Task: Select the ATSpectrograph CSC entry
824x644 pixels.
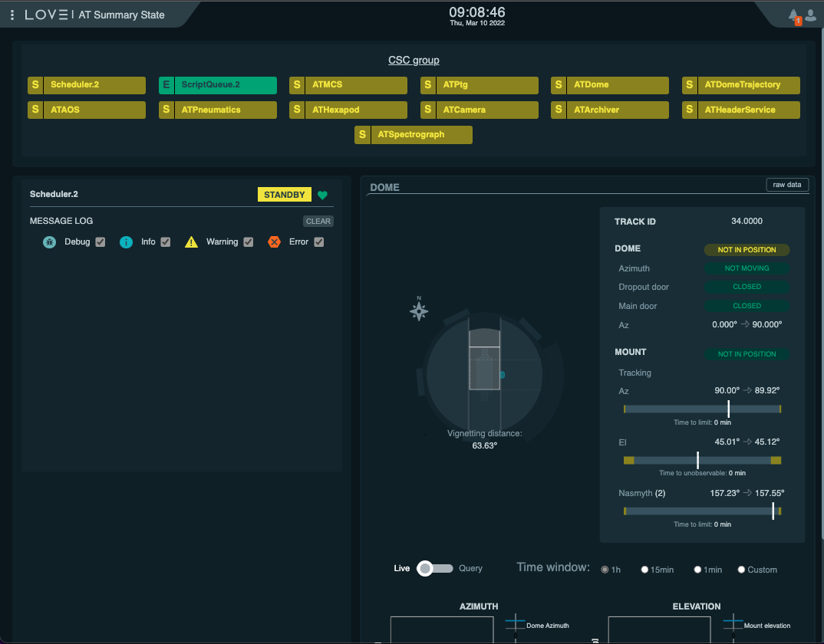Action: [414, 135]
